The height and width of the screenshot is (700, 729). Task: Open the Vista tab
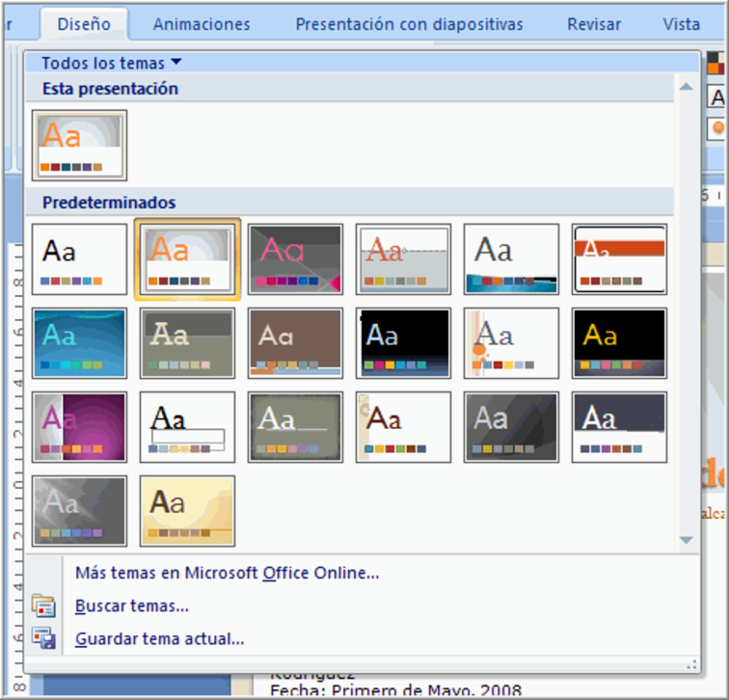point(681,24)
